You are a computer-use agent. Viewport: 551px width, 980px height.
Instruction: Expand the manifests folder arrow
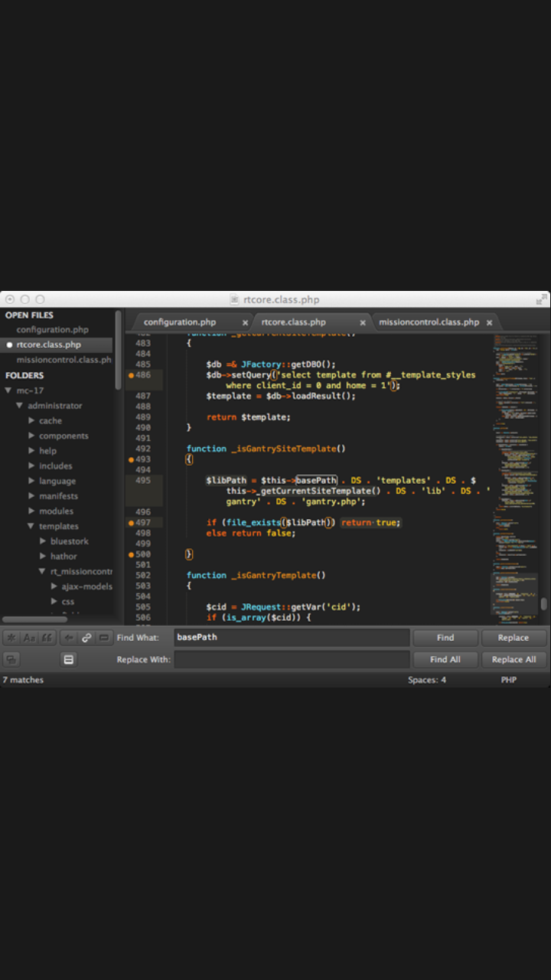tap(31, 496)
